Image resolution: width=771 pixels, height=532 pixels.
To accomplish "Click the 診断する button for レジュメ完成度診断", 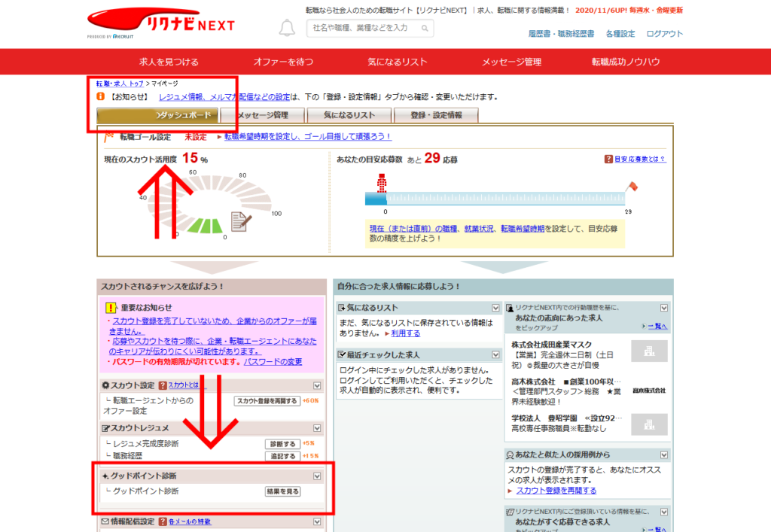I will pos(283,443).
